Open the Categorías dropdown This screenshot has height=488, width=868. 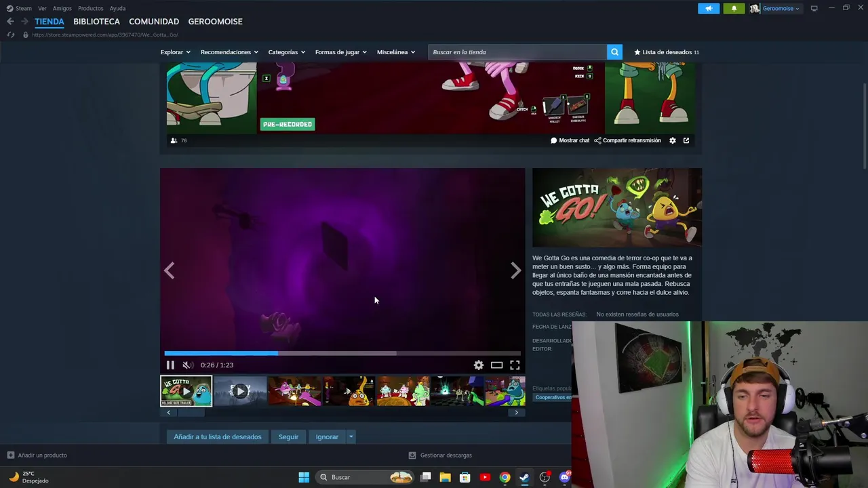click(x=287, y=52)
